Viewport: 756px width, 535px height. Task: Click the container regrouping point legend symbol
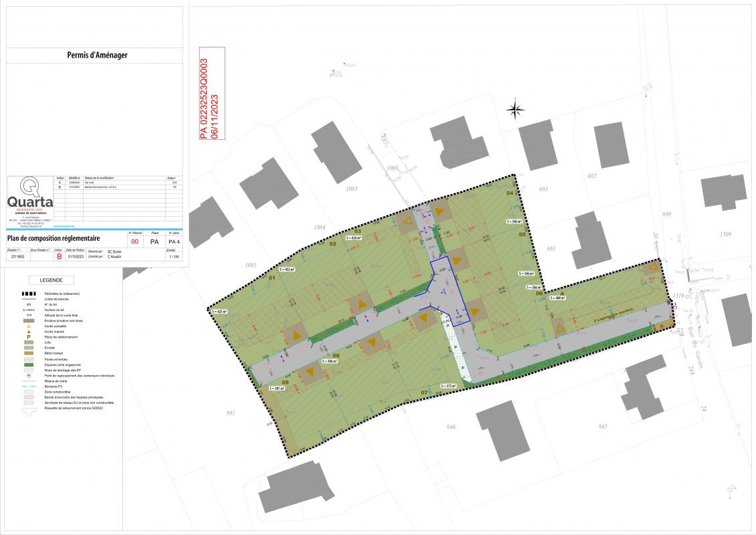click(29, 376)
